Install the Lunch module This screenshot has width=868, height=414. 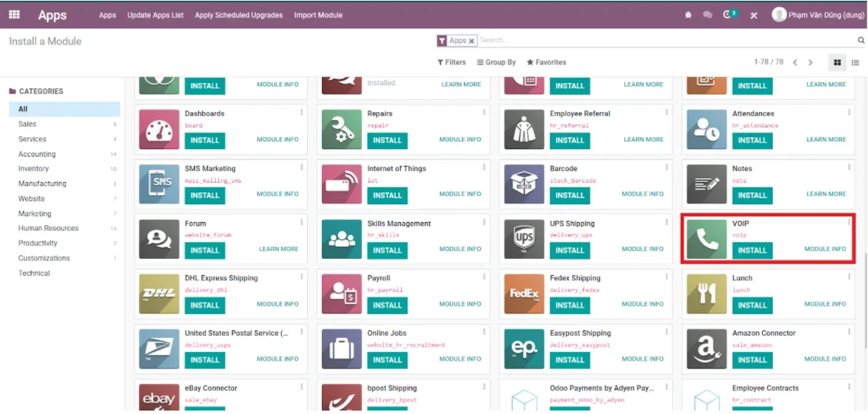point(752,305)
